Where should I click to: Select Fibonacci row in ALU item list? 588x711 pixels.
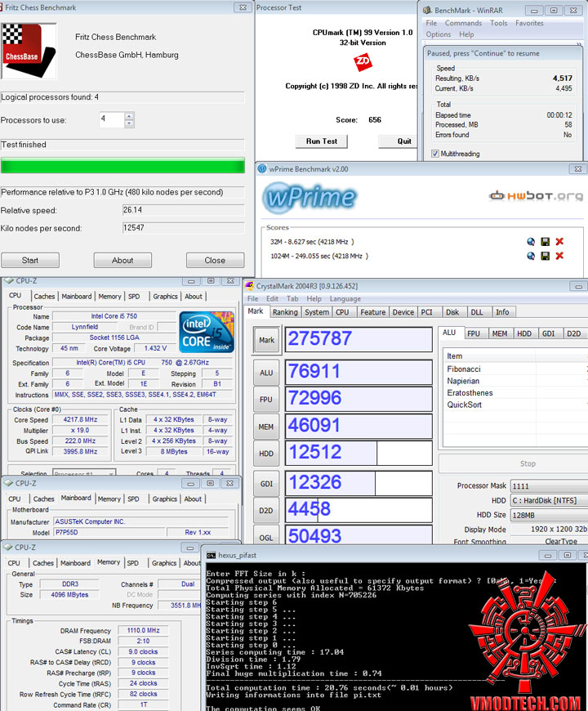click(515, 369)
